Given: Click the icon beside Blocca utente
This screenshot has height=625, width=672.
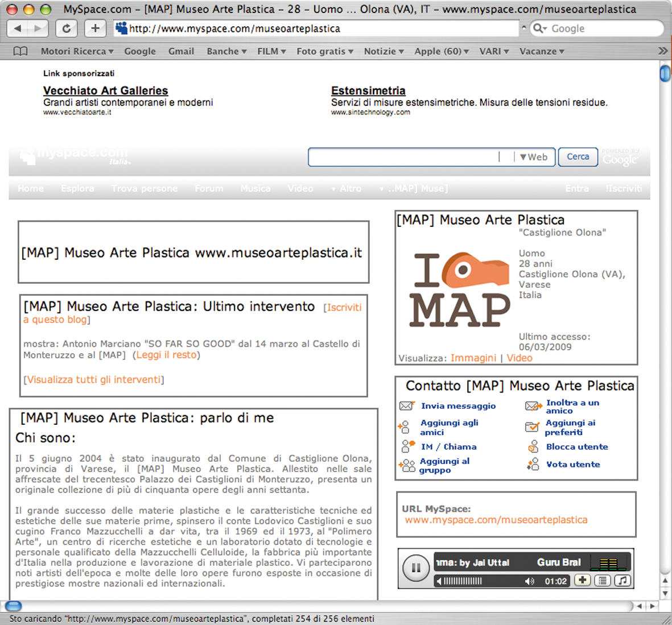Looking at the screenshot, I should tap(533, 446).
